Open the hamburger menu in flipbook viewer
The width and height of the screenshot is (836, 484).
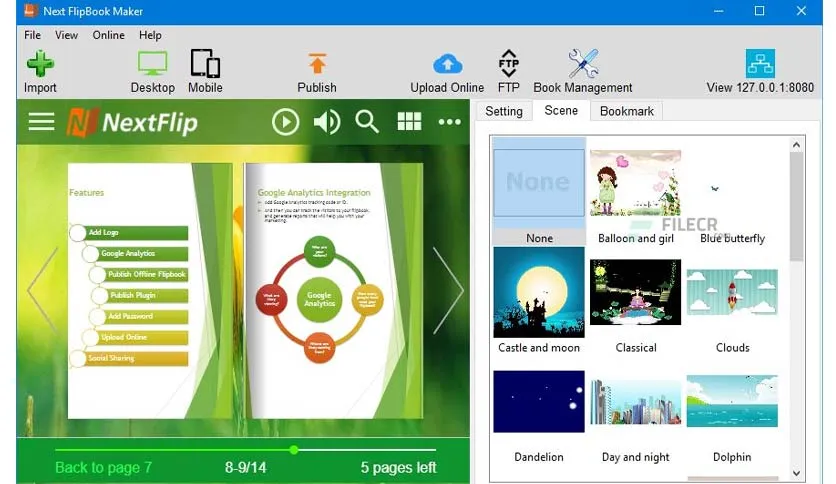click(41, 122)
